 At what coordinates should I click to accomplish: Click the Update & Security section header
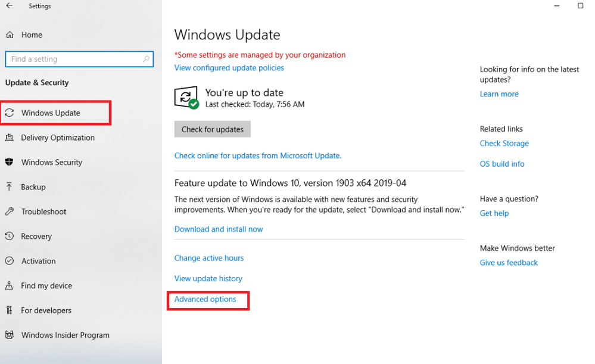coord(37,83)
